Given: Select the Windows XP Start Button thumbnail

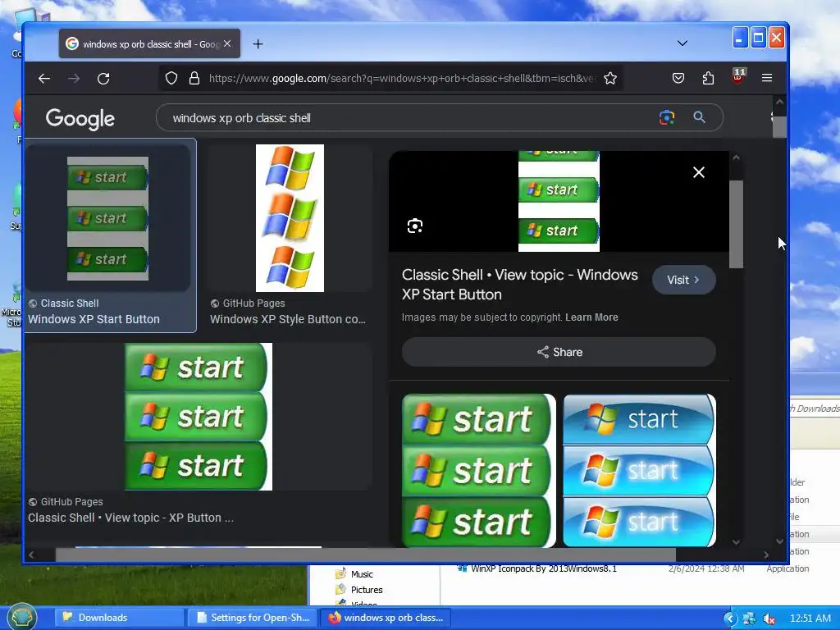Looking at the screenshot, I should pos(107,218).
